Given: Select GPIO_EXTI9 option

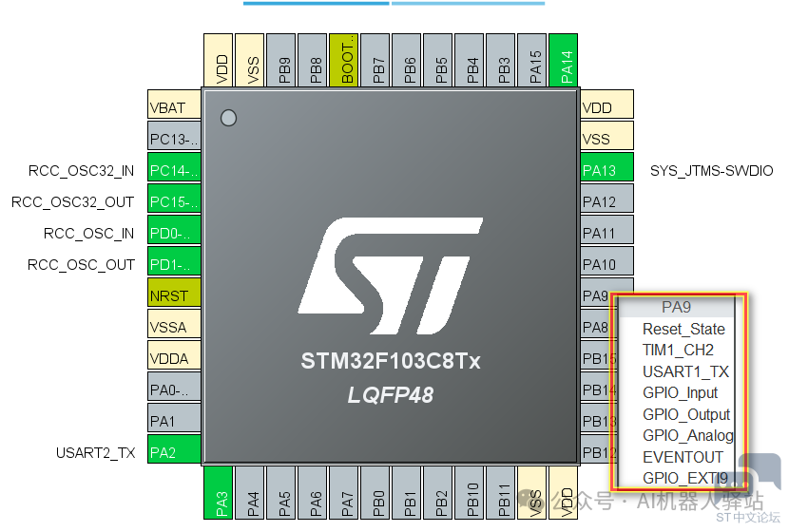Looking at the screenshot, I should click(x=684, y=478).
